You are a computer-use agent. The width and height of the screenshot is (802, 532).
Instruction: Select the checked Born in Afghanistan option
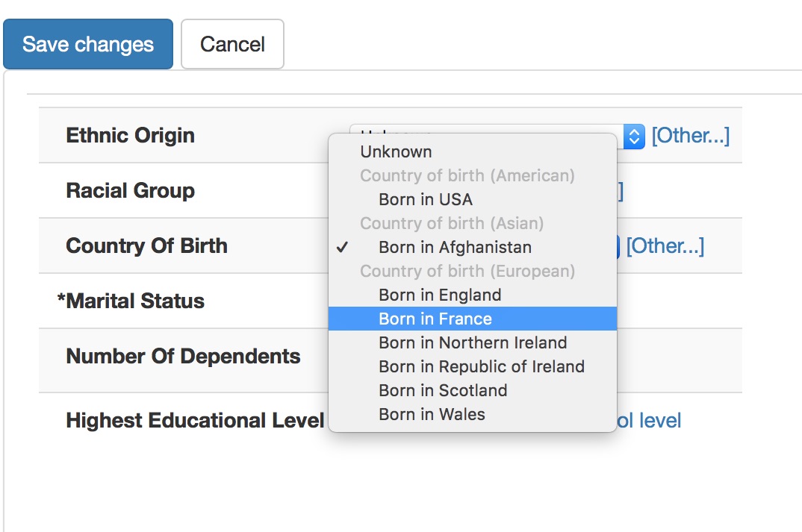(455, 247)
